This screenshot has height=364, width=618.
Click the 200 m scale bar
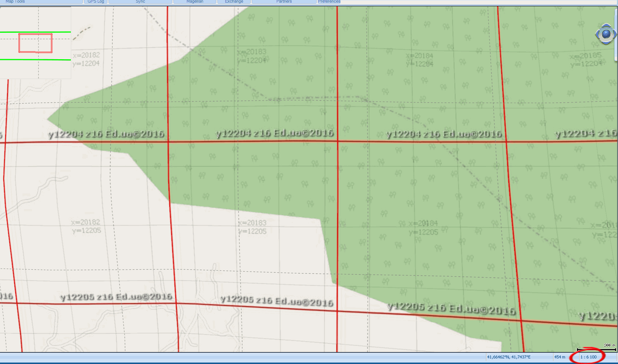596,349
